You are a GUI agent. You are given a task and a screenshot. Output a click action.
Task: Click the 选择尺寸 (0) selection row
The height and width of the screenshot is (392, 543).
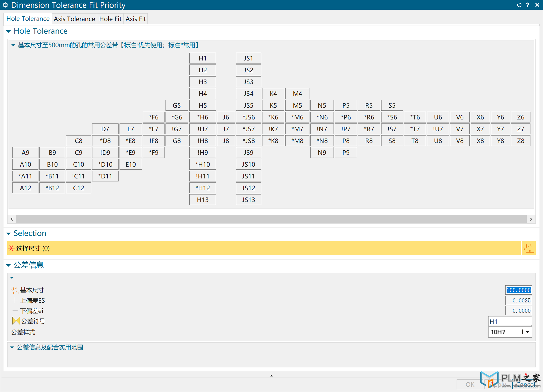click(264, 248)
